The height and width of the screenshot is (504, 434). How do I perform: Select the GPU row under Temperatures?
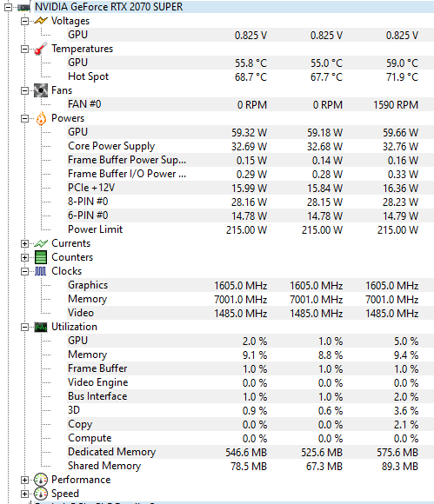coord(250,63)
